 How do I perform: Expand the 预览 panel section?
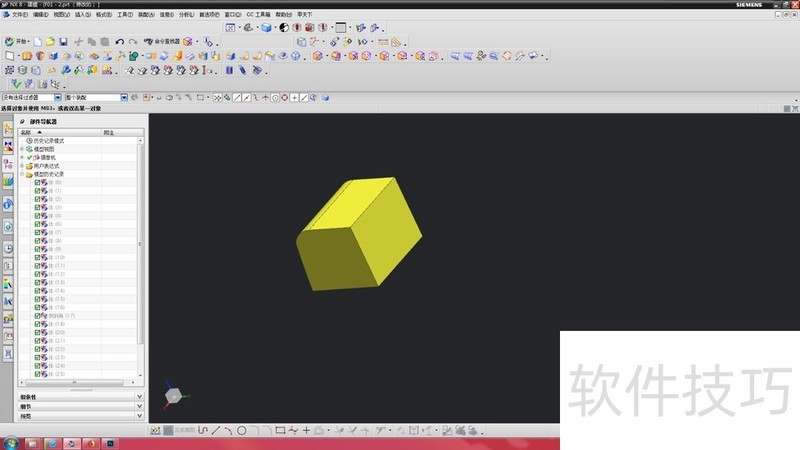(81, 416)
